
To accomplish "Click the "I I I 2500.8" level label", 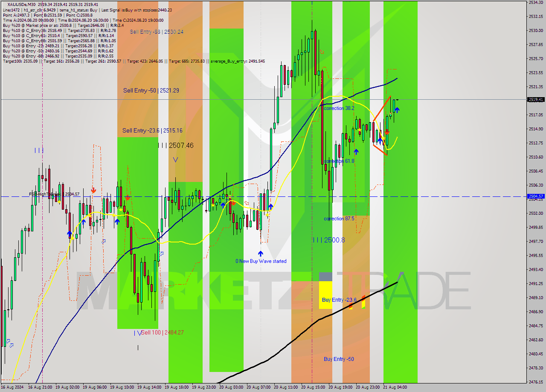I will (328, 240).
